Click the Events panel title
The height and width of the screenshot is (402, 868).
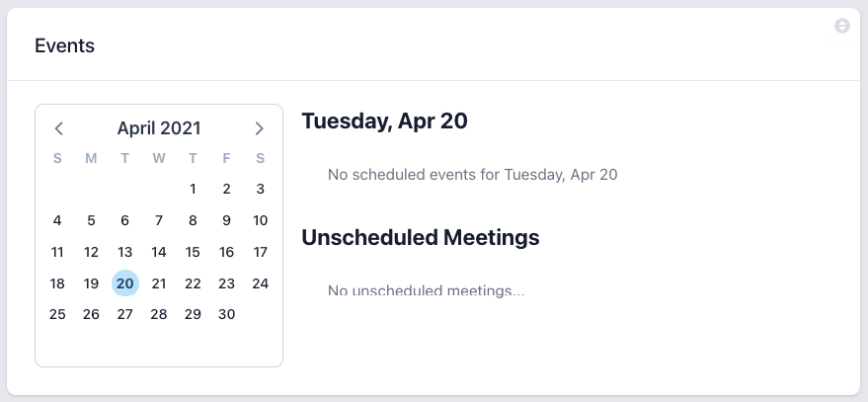[64, 45]
